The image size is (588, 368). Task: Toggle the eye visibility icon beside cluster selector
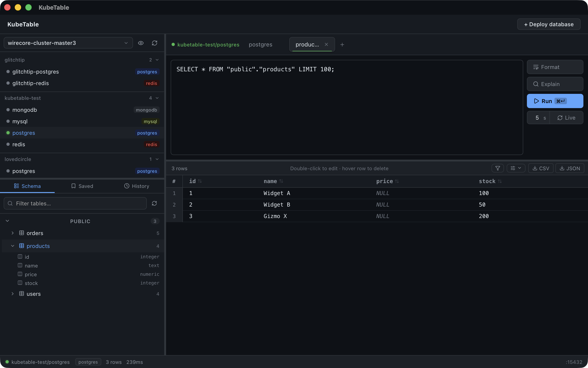coord(141,43)
